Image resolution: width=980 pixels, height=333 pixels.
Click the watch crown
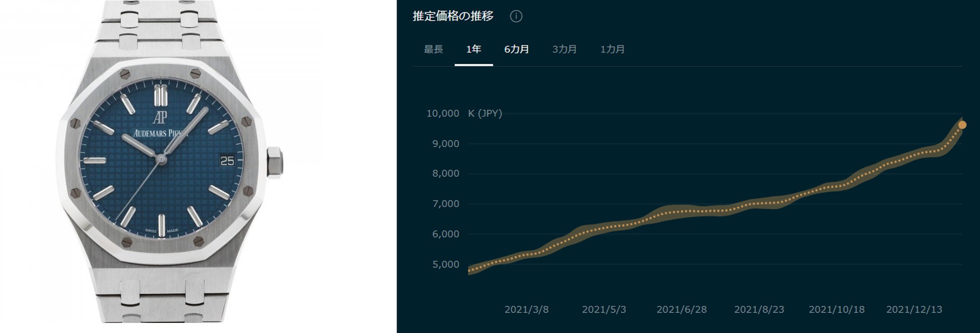(274, 162)
